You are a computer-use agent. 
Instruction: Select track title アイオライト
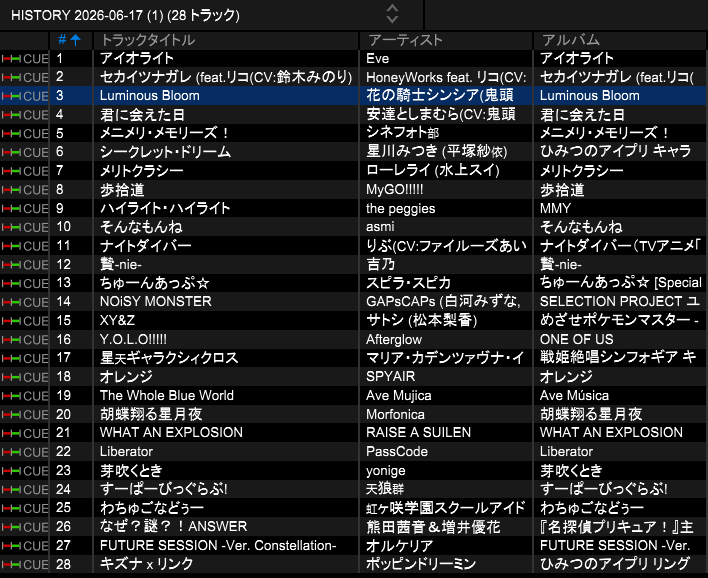pyautogui.click(x=137, y=59)
